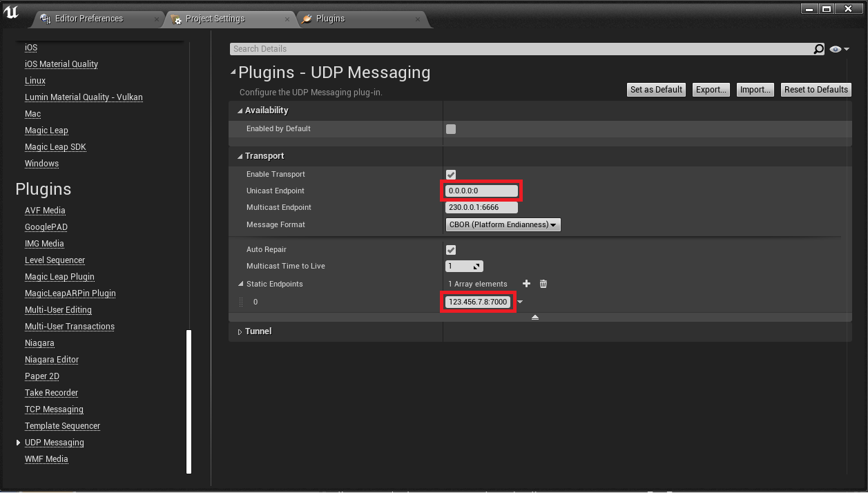Open the array element 0 options arrow
This screenshot has width=868, height=493.
520,302
